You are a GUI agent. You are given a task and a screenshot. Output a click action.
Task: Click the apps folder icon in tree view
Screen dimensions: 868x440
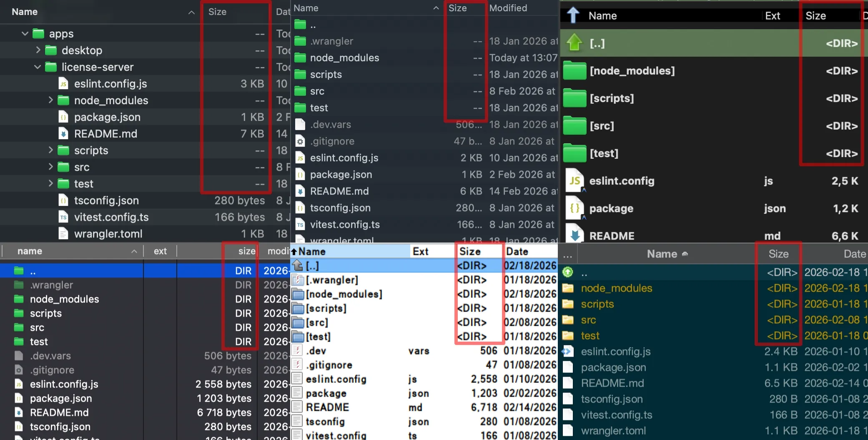(38, 33)
